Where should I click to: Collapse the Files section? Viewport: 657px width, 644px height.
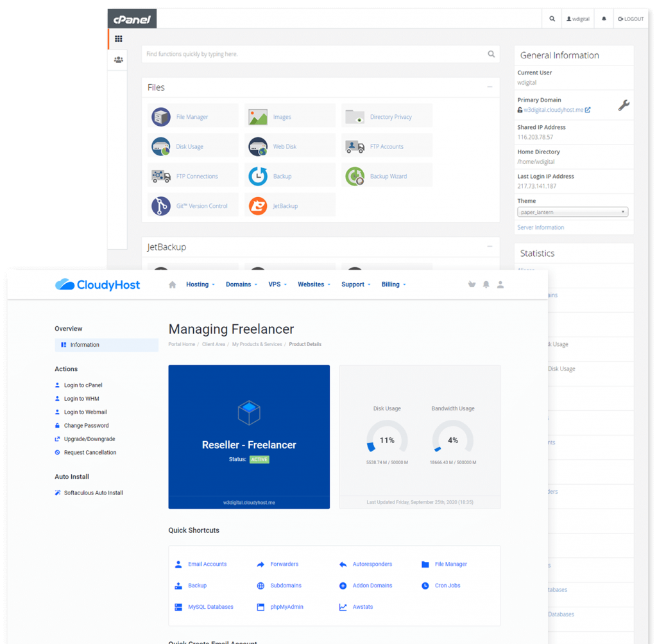490,87
